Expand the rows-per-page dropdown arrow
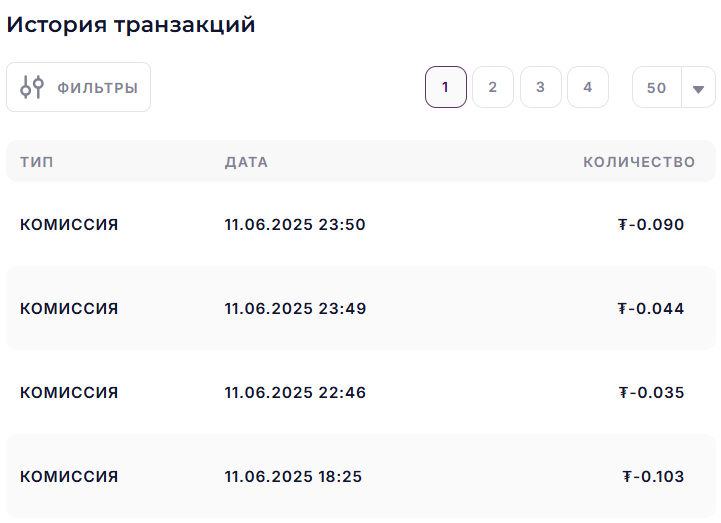 [698, 88]
